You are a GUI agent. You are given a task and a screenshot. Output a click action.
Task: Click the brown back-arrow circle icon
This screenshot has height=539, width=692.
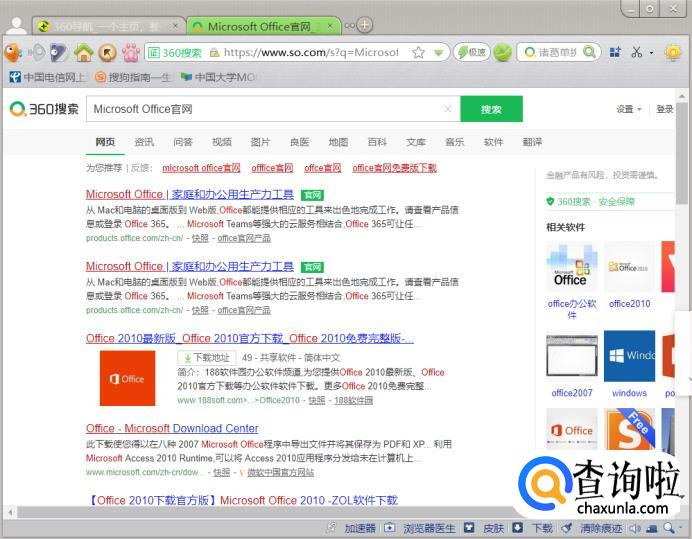pos(107,53)
